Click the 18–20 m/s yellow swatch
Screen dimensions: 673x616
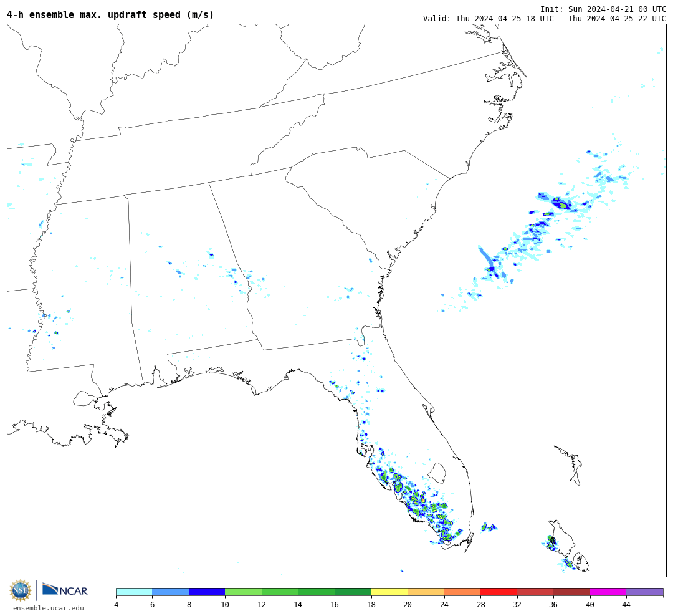pyautogui.click(x=389, y=592)
